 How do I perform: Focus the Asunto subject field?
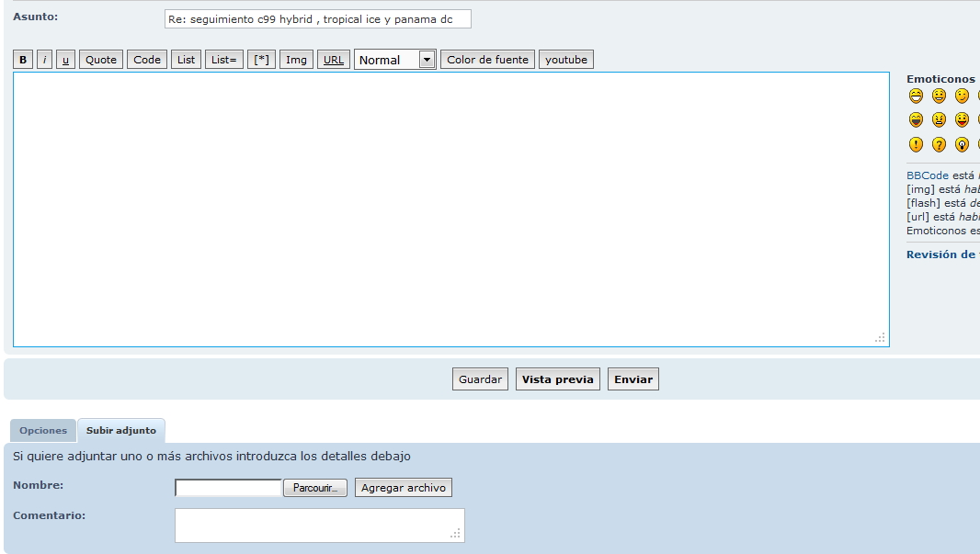(318, 18)
